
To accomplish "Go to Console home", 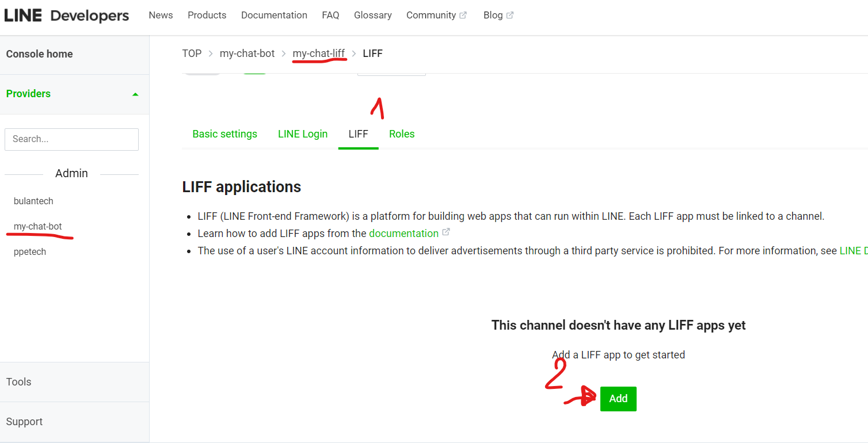I will [39, 54].
